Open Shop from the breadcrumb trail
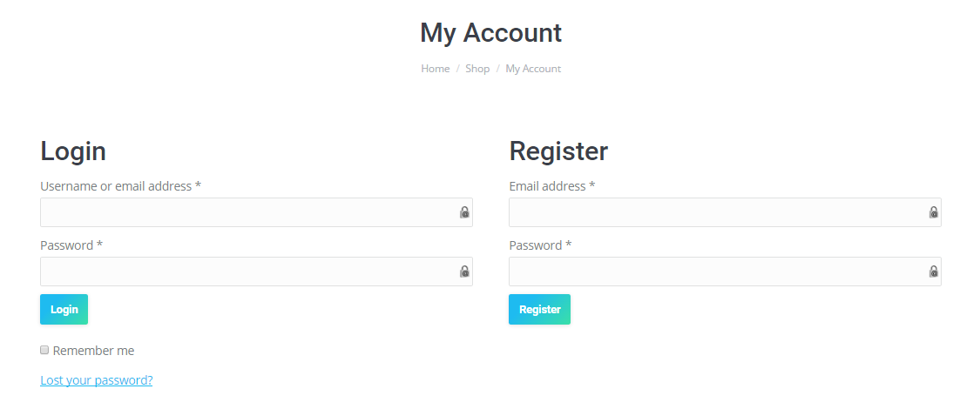 tap(477, 69)
